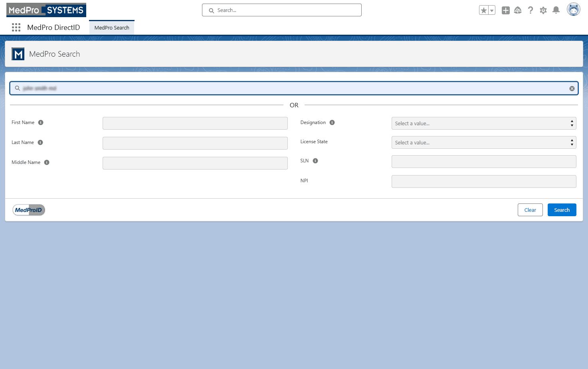Click the First Name input field
The image size is (588, 369).
pos(195,123)
